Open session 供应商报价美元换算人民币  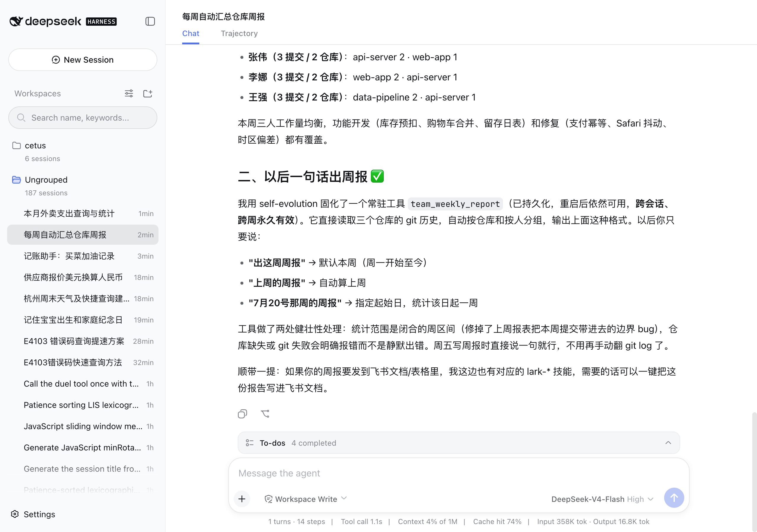(x=83, y=277)
